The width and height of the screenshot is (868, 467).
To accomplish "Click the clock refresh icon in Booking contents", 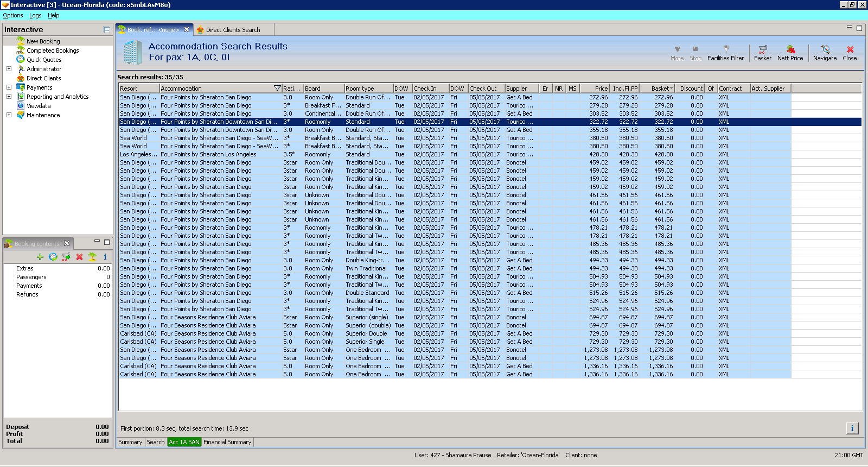I will click(x=53, y=257).
